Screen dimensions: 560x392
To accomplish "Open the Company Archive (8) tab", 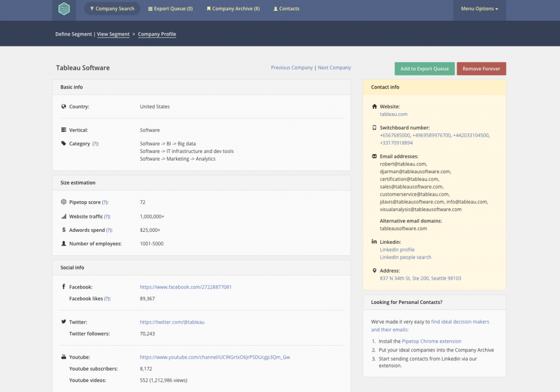I will [233, 9].
